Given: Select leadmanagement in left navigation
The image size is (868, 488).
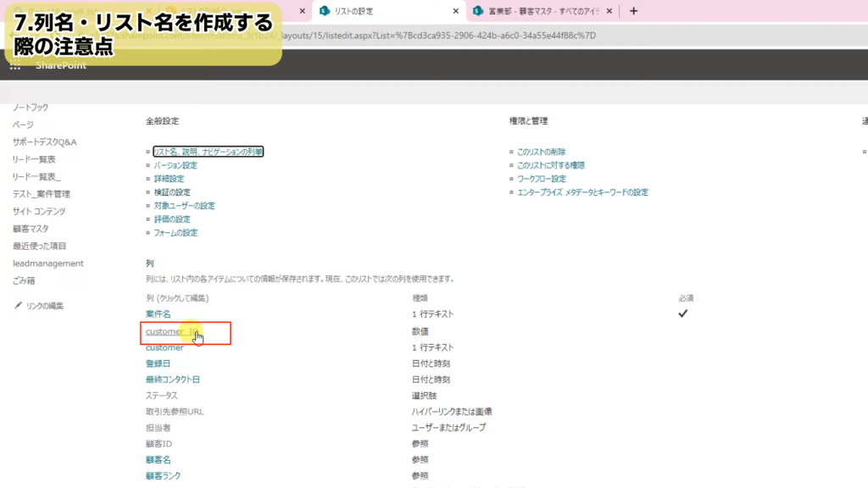Looking at the screenshot, I should pos(47,263).
